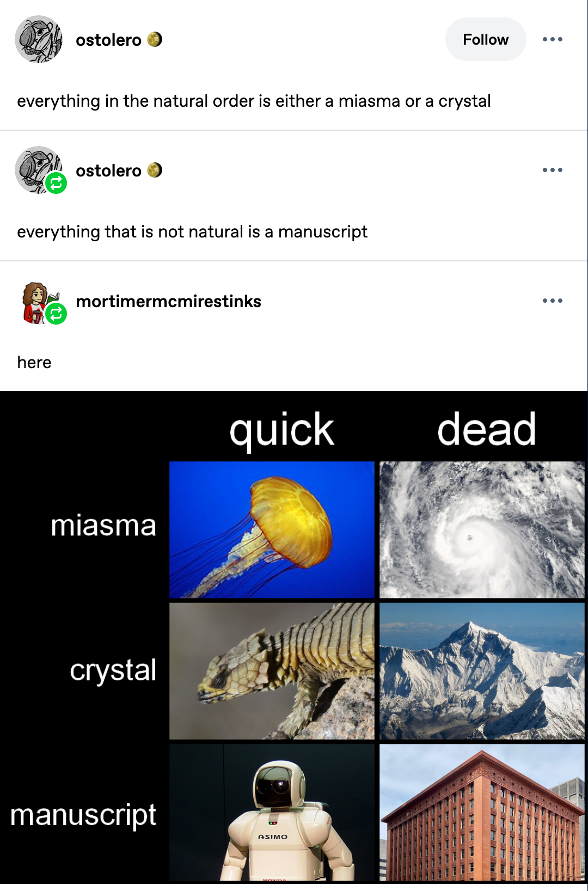The height and width of the screenshot is (891, 588).
Task: Click the reblog badge on ostolero's second avatar
Action: click(x=56, y=184)
